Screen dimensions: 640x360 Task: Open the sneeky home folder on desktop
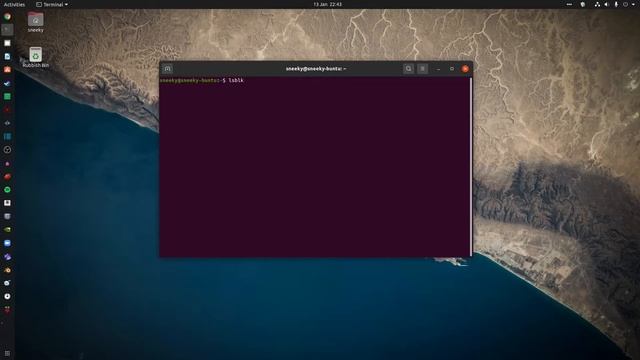pos(36,22)
